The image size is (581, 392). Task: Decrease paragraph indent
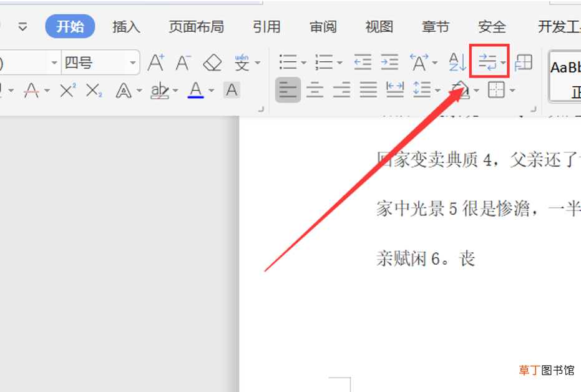[x=363, y=62]
